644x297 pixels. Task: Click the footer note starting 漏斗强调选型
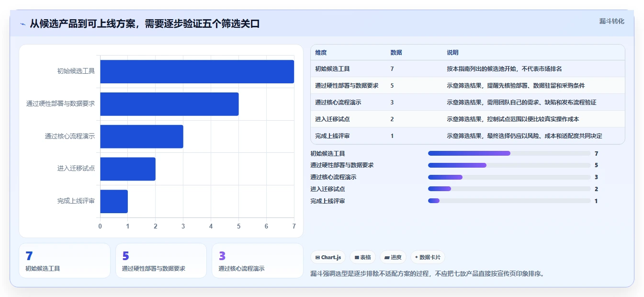[427, 274]
